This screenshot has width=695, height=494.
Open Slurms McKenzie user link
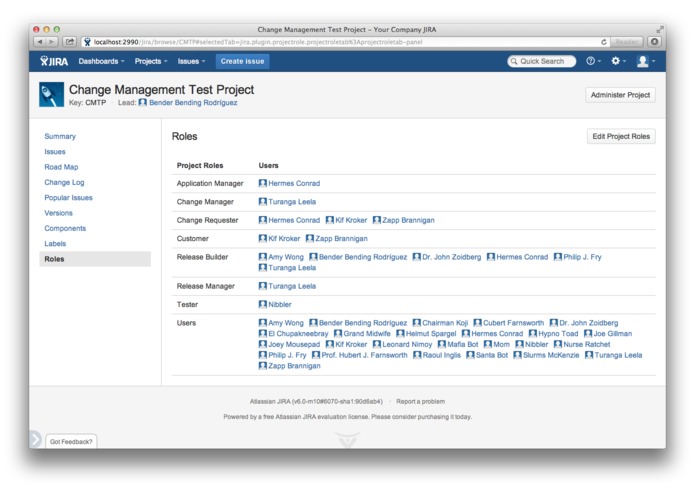pyautogui.click(x=551, y=355)
